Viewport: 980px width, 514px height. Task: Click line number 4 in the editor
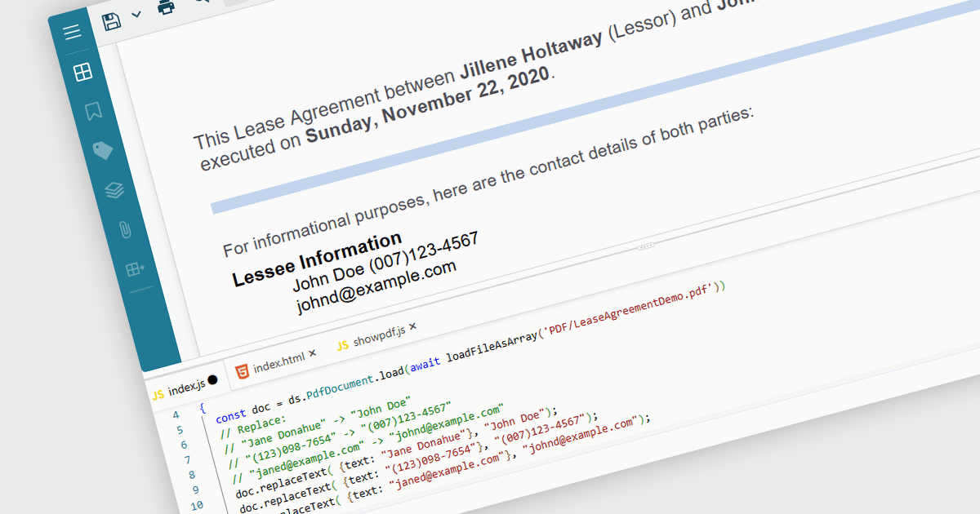coord(176,414)
